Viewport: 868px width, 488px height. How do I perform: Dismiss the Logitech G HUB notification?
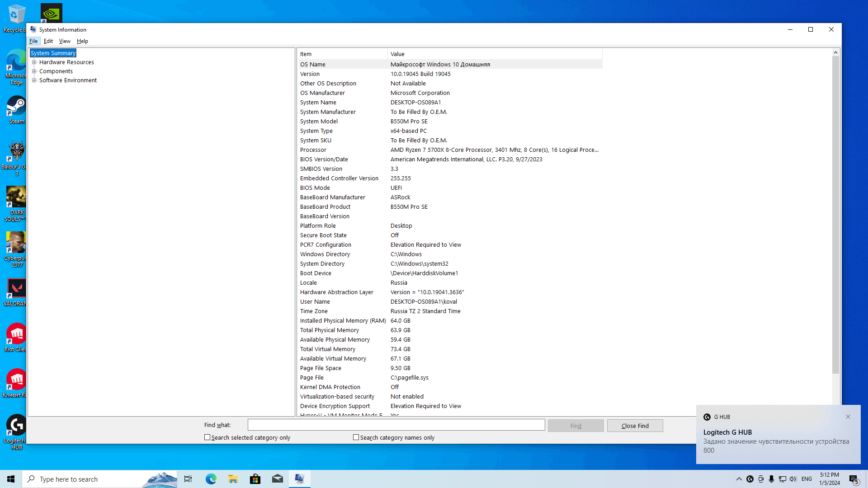point(848,417)
